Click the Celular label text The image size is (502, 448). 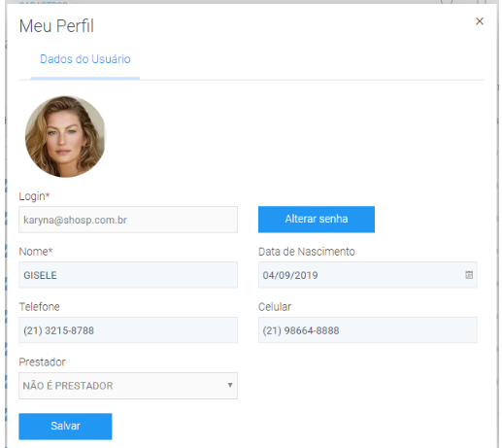pos(275,307)
